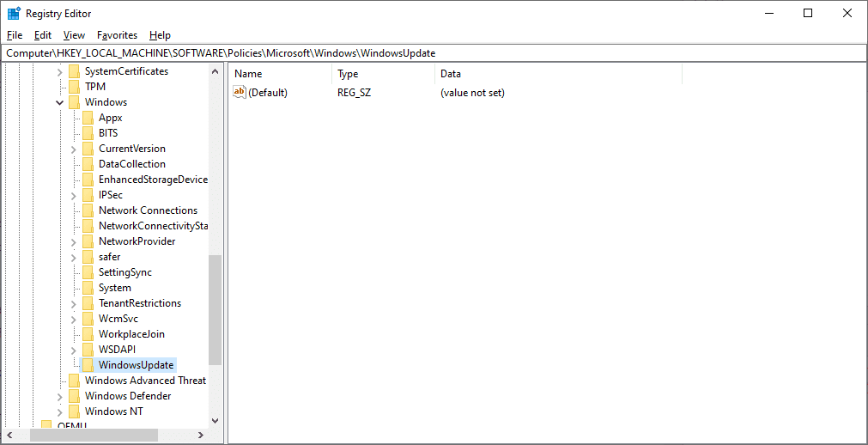The width and height of the screenshot is (868, 445).
Task: Expand the safer key
Action: point(74,258)
